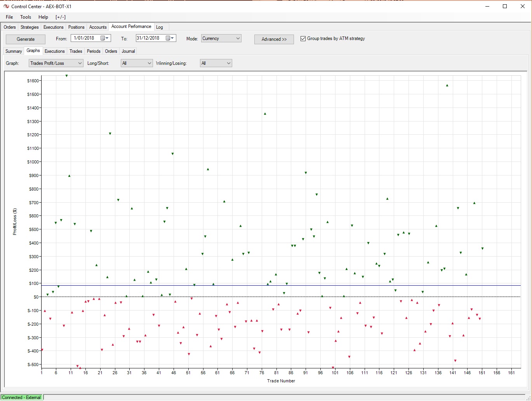
Task: Open the Log tab
Action: (160, 27)
